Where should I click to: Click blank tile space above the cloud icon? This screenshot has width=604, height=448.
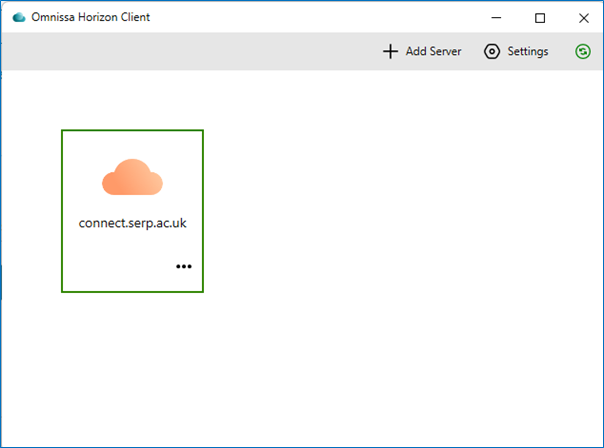132,144
